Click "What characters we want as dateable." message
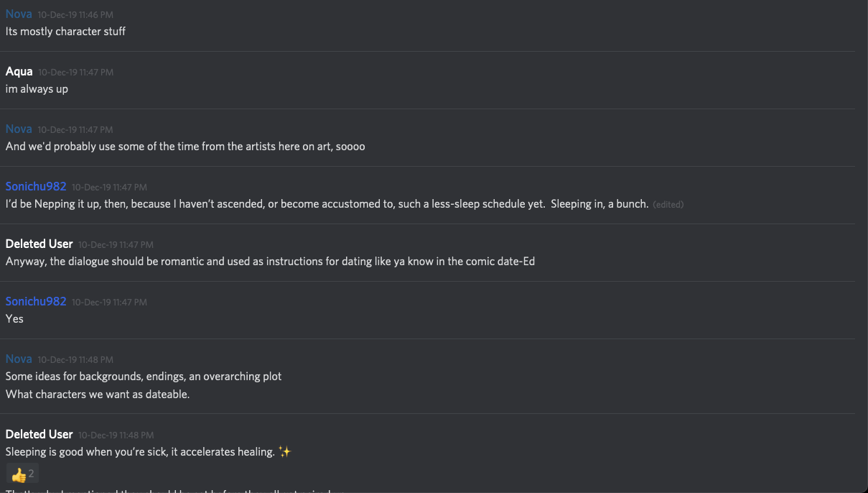Screen dimensions: 868x493 point(98,394)
